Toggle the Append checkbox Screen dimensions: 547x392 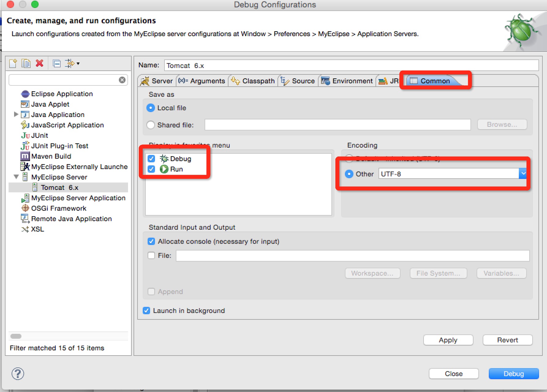tap(151, 292)
